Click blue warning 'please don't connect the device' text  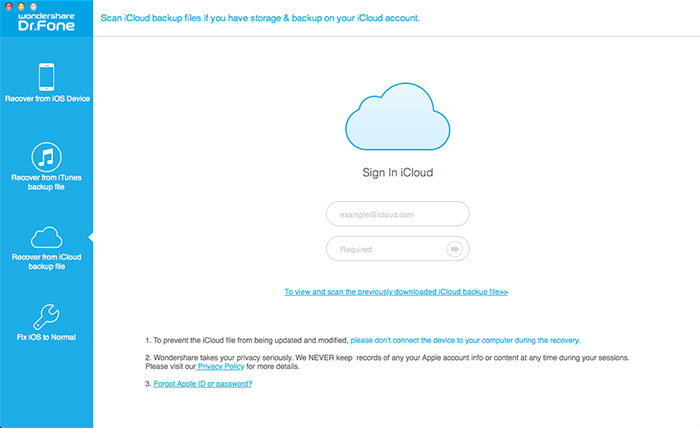click(x=465, y=341)
